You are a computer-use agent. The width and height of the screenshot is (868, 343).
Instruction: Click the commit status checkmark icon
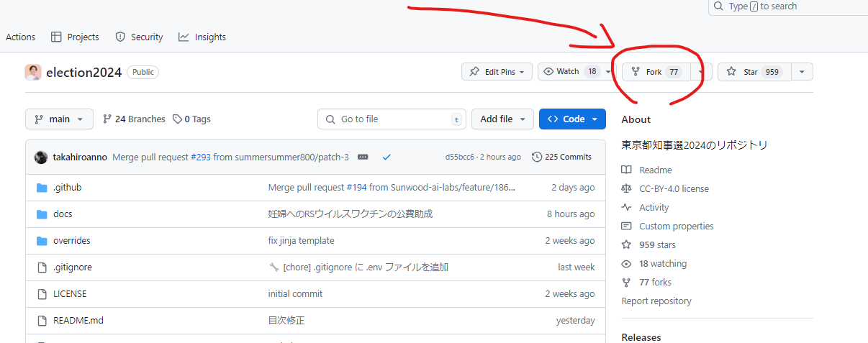386,157
